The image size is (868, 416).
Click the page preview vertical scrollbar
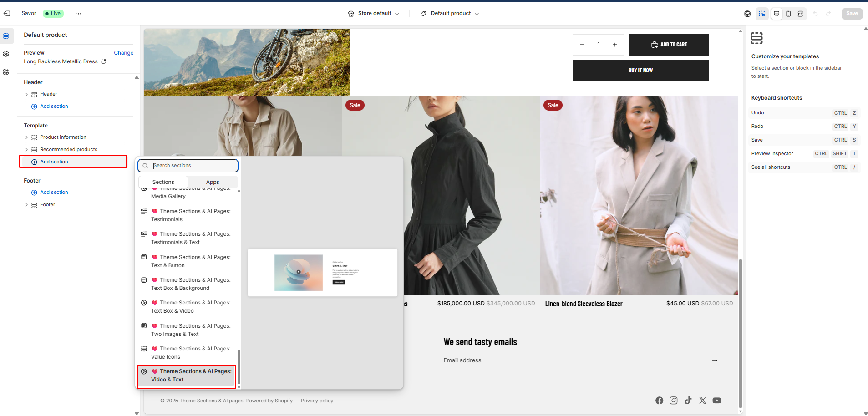point(741,334)
